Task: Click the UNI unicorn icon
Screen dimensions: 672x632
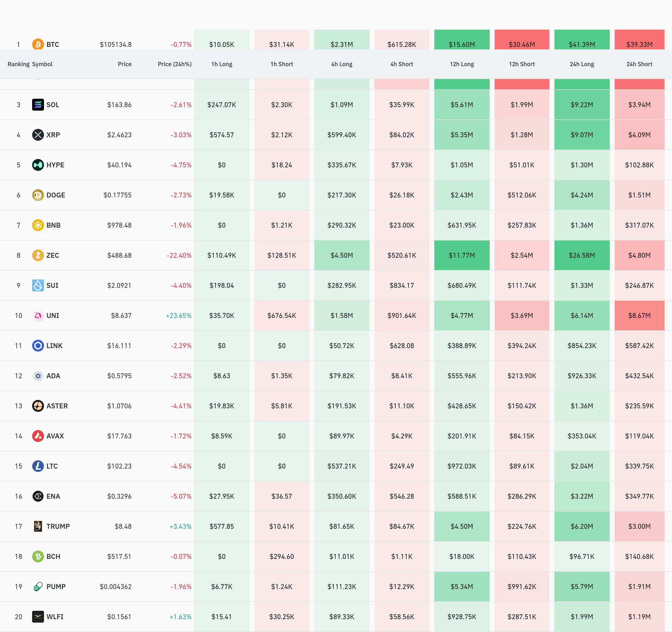Action: [38, 316]
